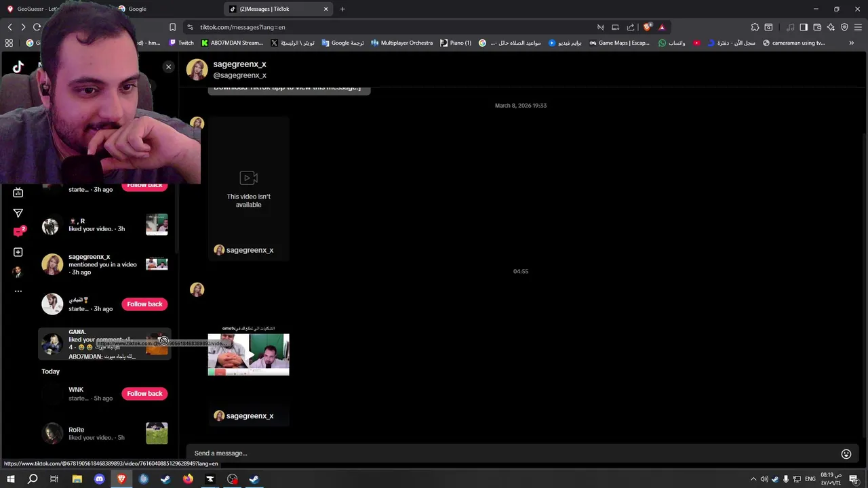This screenshot has height=488, width=868.
Task: Close the notifications panel with X
Action: click(x=168, y=66)
